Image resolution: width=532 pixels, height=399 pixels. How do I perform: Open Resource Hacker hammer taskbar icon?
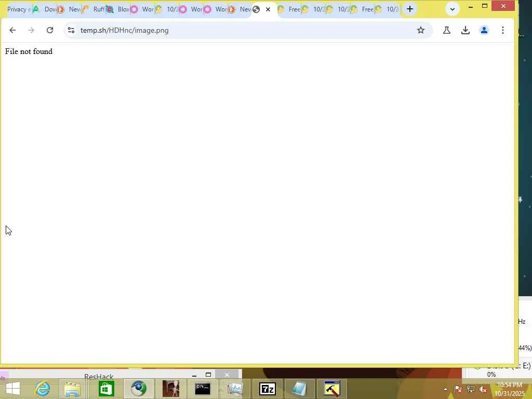pos(332,389)
